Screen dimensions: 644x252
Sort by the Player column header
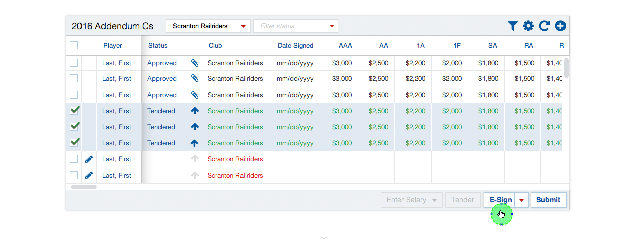click(x=113, y=46)
